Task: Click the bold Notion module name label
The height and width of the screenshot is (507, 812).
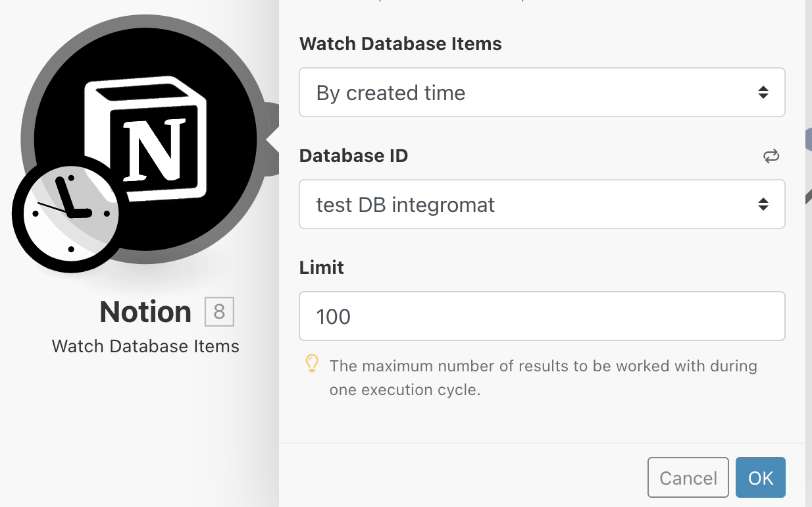Action: 145,311
